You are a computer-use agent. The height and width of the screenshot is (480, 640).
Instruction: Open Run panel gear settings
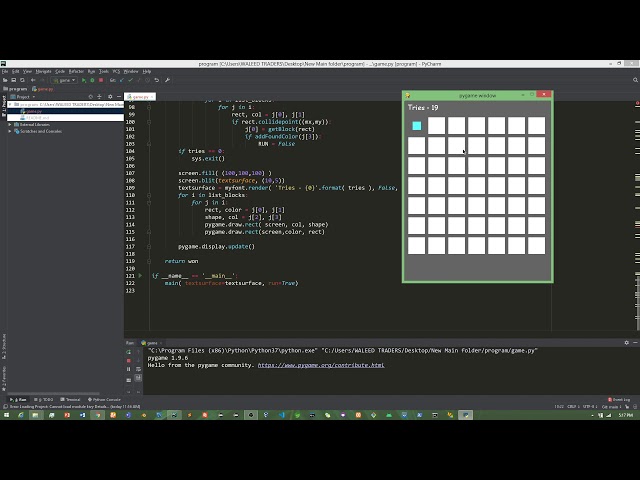tap(627, 343)
